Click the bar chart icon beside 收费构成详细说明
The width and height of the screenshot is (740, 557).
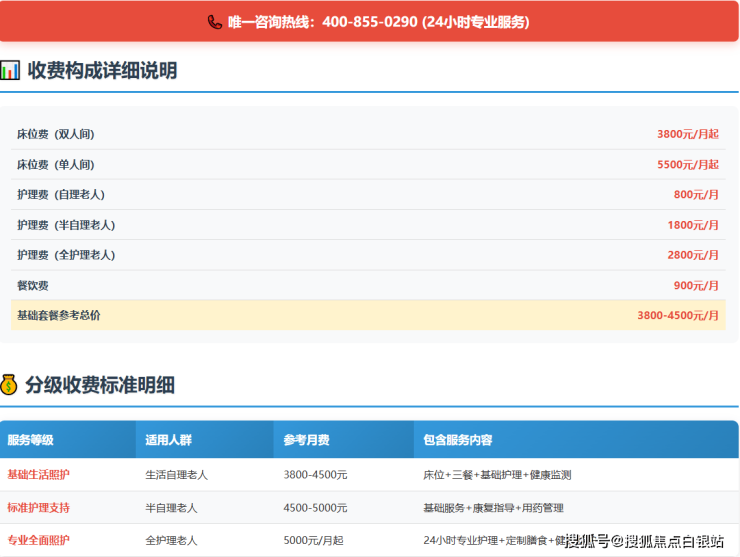[10, 70]
